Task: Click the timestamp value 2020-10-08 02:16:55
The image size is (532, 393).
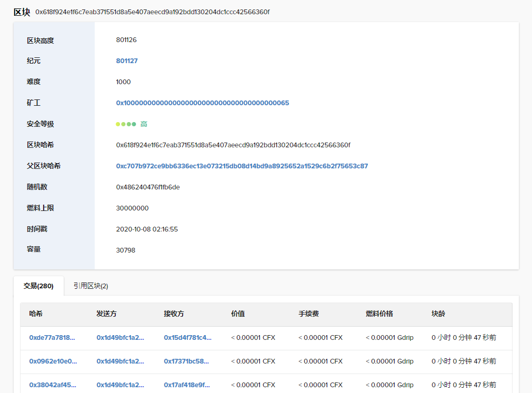Action: click(x=147, y=229)
